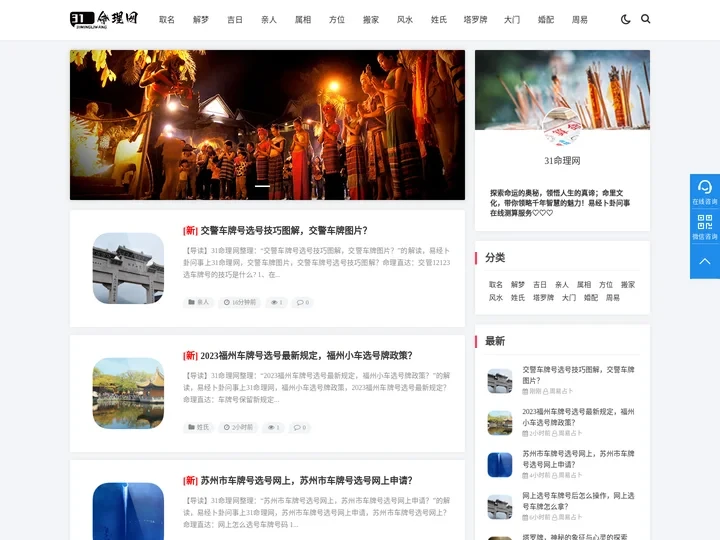This screenshot has height=540, width=720.
Task: Open the search magnifier icon
Action: [x=646, y=19]
